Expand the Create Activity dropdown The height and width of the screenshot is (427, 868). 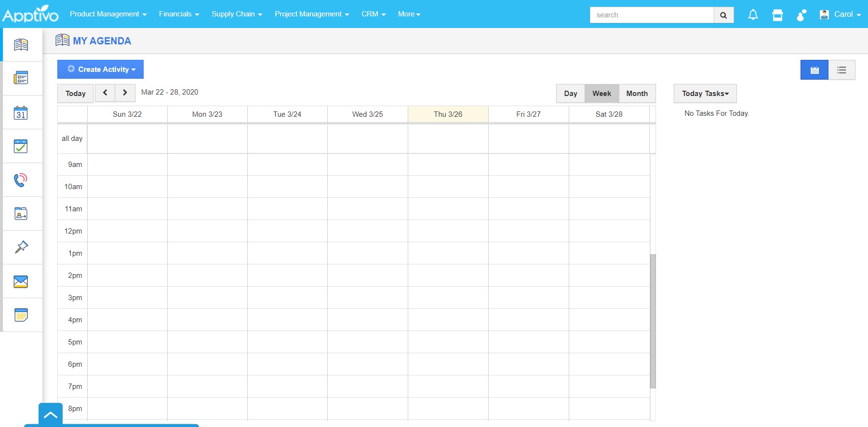100,69
